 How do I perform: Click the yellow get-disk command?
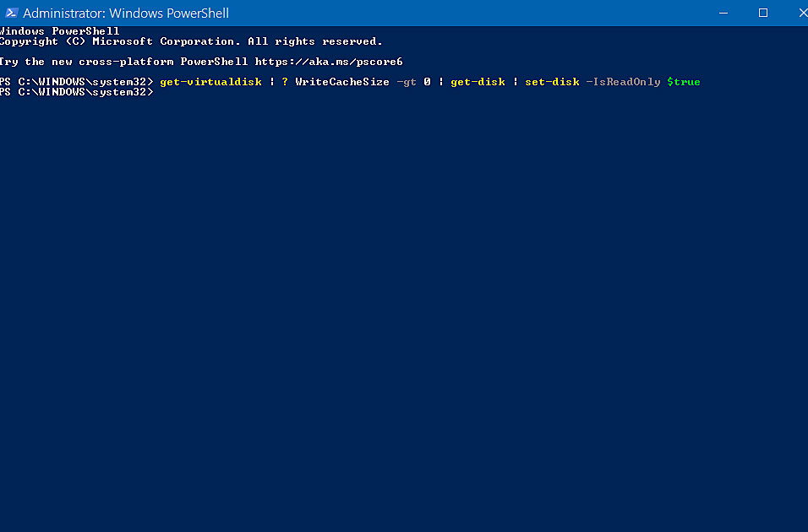pos(478,82)
